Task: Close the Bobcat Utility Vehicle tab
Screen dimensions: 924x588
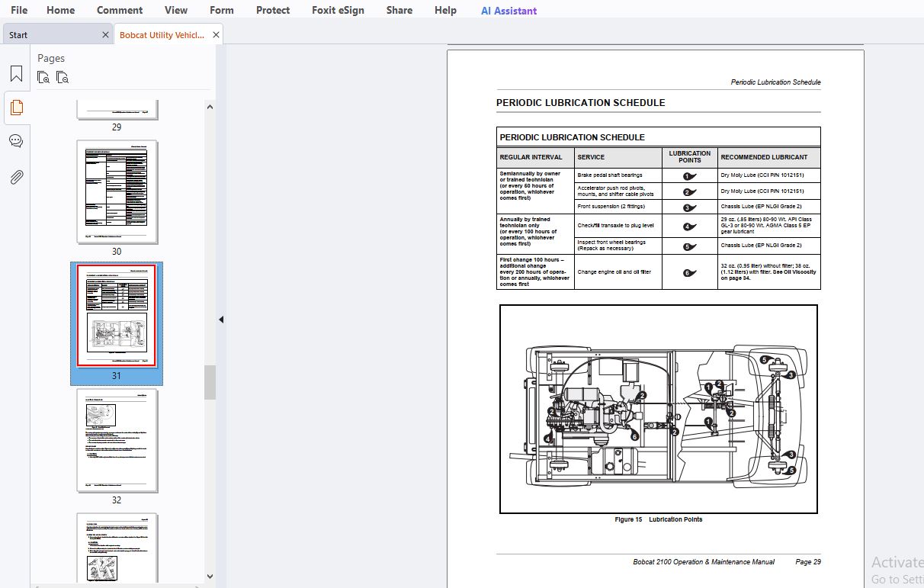Action: tap(216, 34)
